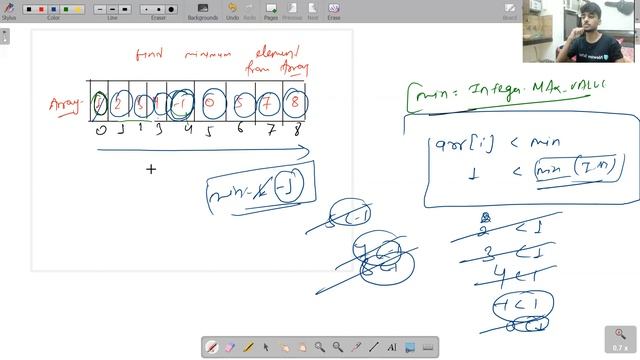Set the small eraser size
Viewport: 640px width, 360px height.
click(147, 9)
